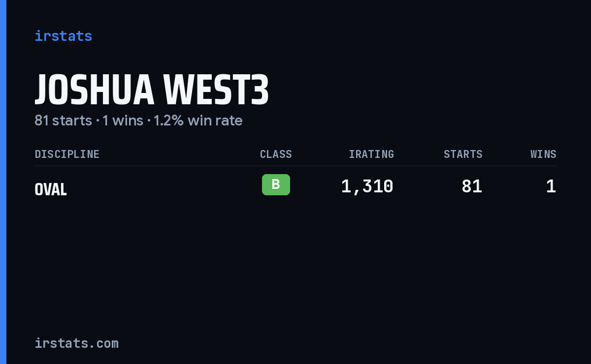The height and width of the screenshot is (364, 591).
Task: Click the blue vertical accent bar
Action: click(3, 182)
